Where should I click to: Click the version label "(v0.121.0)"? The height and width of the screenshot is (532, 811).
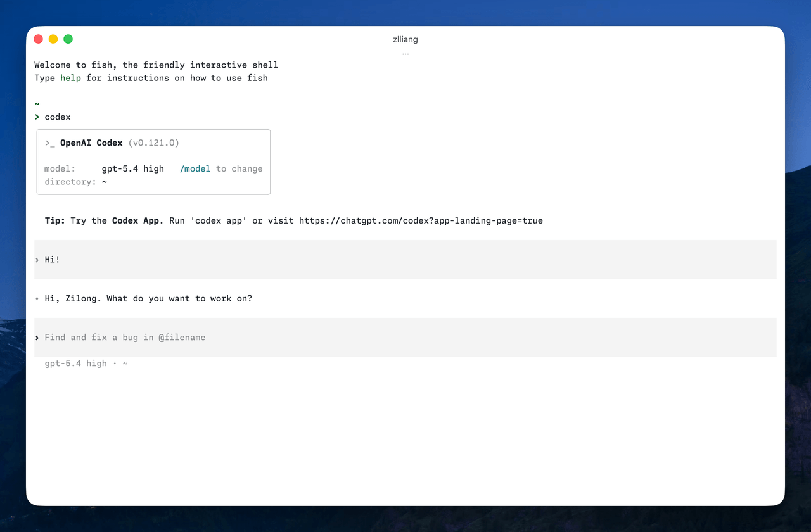click(153, 143)
